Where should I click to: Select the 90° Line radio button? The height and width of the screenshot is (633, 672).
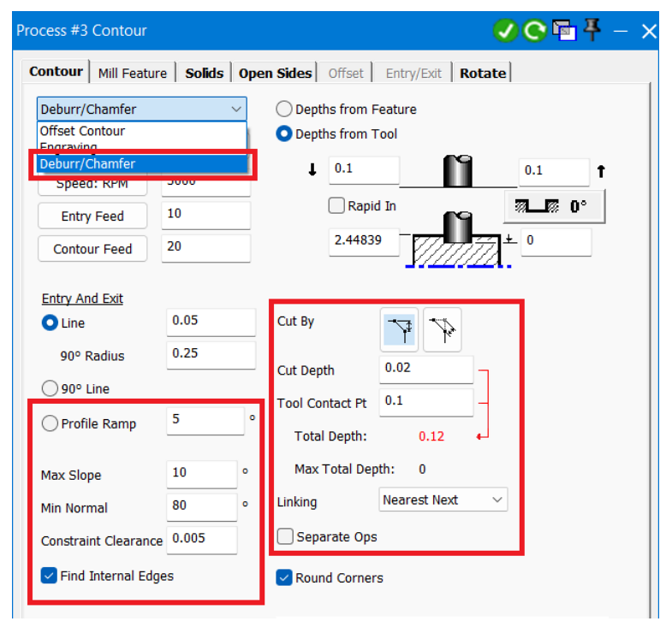pos(50,389)
